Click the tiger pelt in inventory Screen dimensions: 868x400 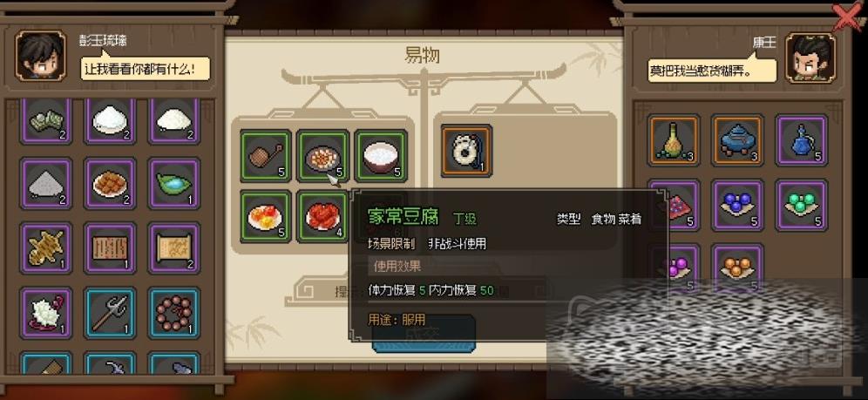(45, 247)
